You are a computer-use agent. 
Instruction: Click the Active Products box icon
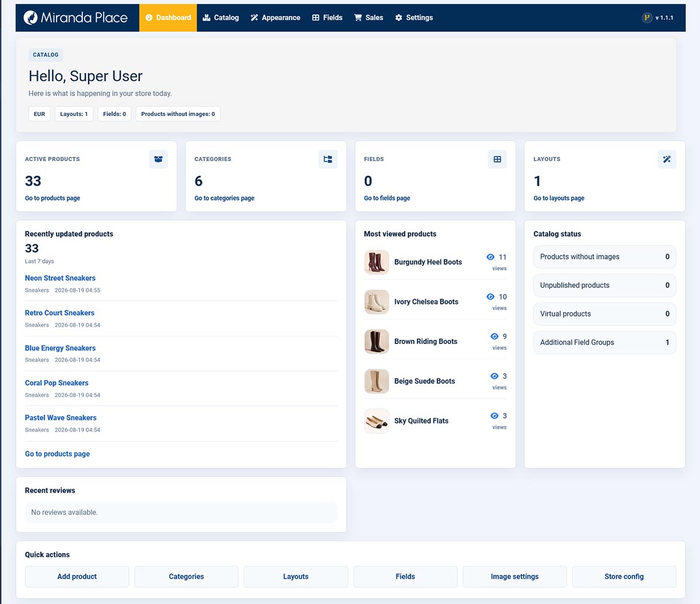158,159
